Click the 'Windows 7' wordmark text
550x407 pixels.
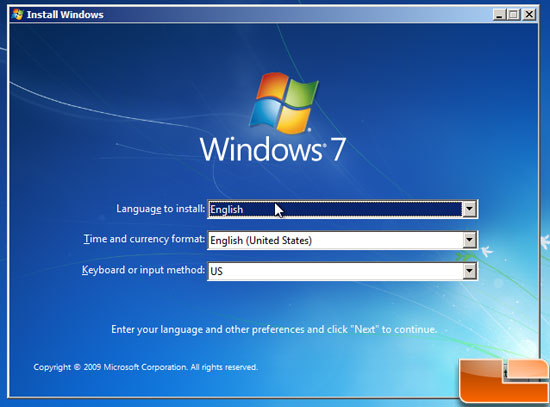coord(273,149)
